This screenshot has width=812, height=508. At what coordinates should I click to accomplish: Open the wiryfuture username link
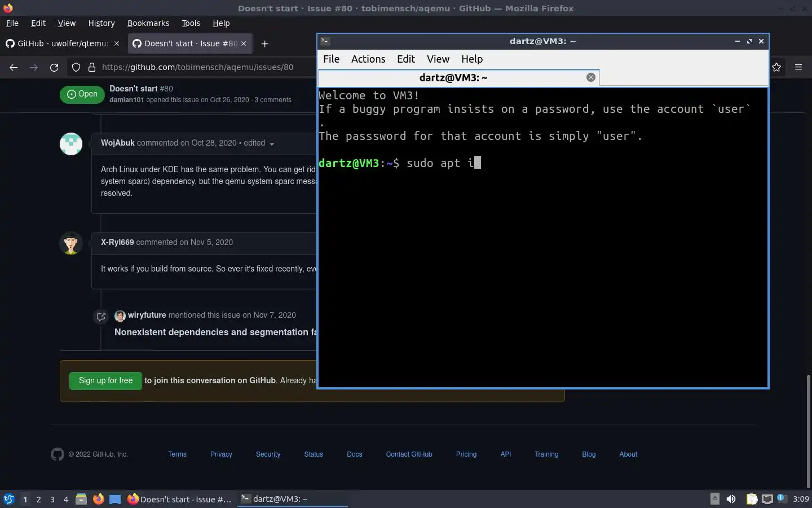tap(147, 315)
